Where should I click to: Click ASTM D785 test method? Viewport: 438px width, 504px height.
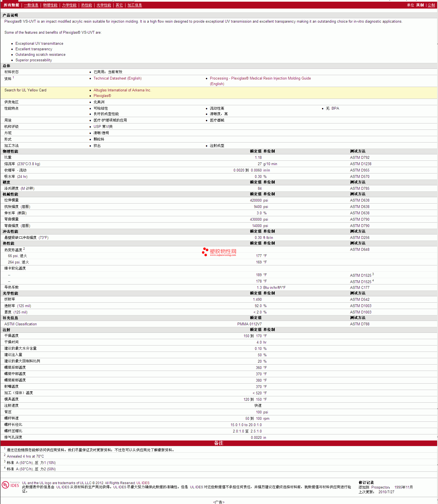[x=360, y=189]
